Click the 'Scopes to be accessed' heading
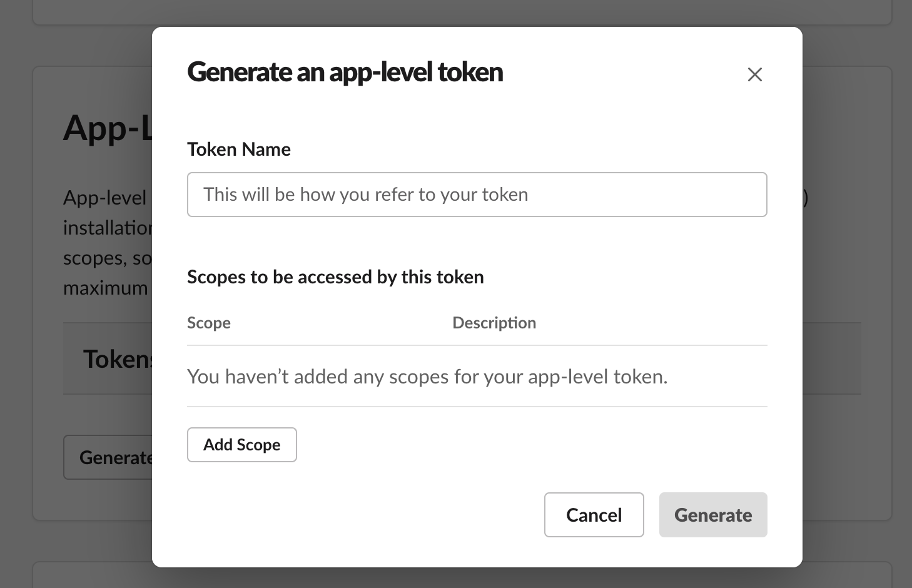The width and height of the screenshot is (912, 588). tap(335, 276)
